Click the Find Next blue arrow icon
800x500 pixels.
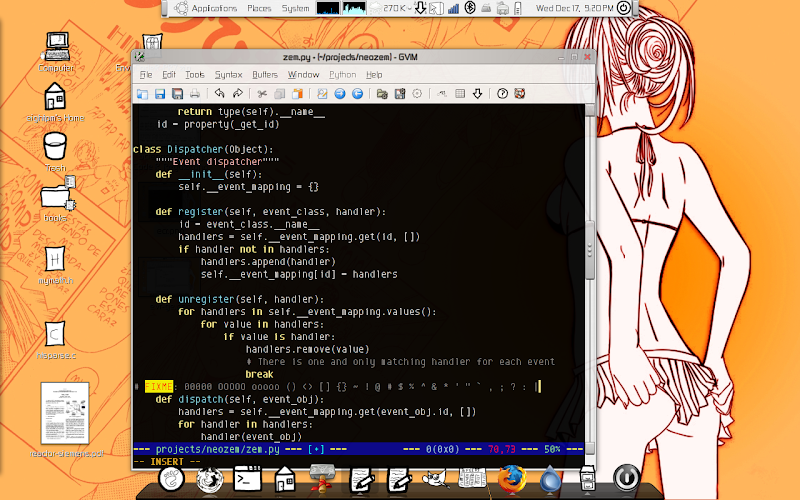point(340,94)
